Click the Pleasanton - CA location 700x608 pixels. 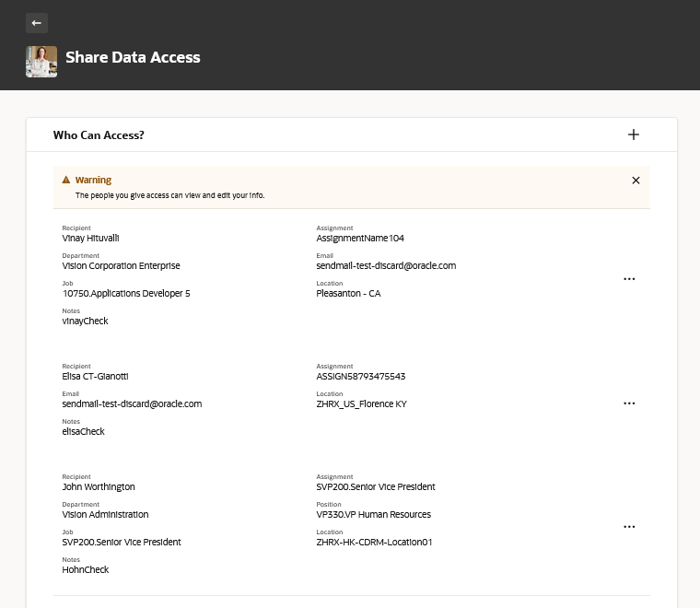point(348,293)
